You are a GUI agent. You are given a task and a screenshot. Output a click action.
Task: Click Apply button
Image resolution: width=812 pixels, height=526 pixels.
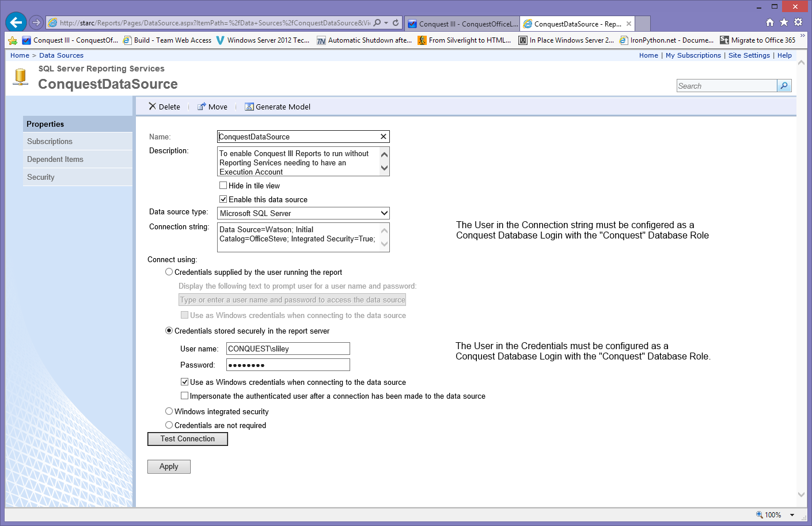(169, 467)
